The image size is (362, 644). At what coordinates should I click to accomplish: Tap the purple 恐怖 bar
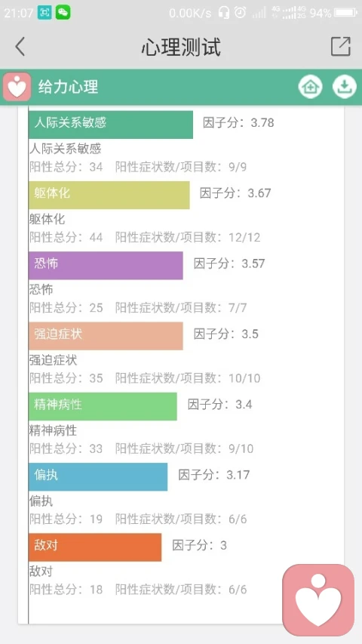106,265
